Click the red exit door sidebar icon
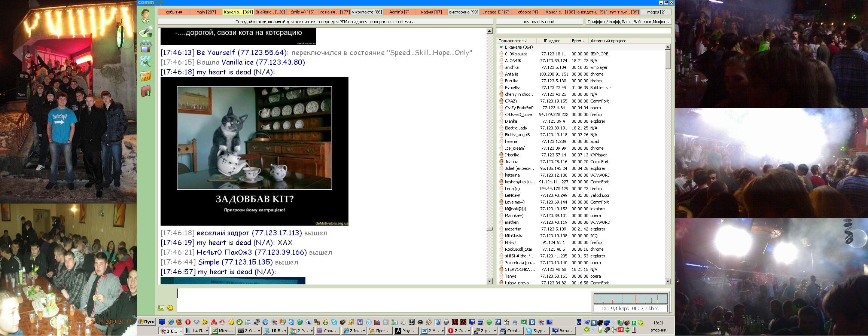Viewport: 868px width, 336px height. pyautogui.click(x=145, y=91)
